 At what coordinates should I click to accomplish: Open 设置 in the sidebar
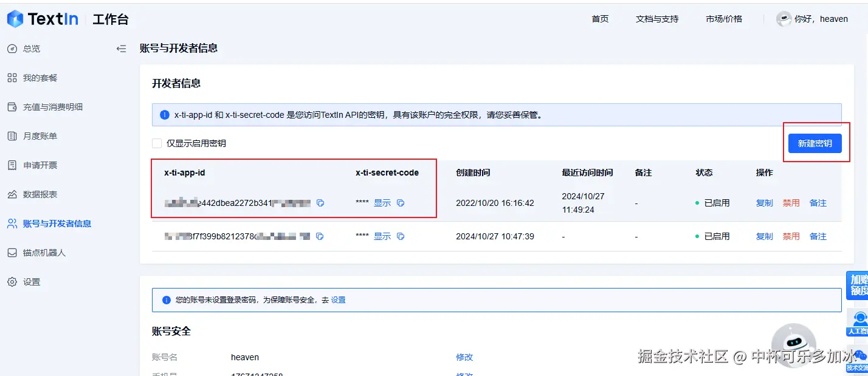pyautogui.click(x=32, y=282)
